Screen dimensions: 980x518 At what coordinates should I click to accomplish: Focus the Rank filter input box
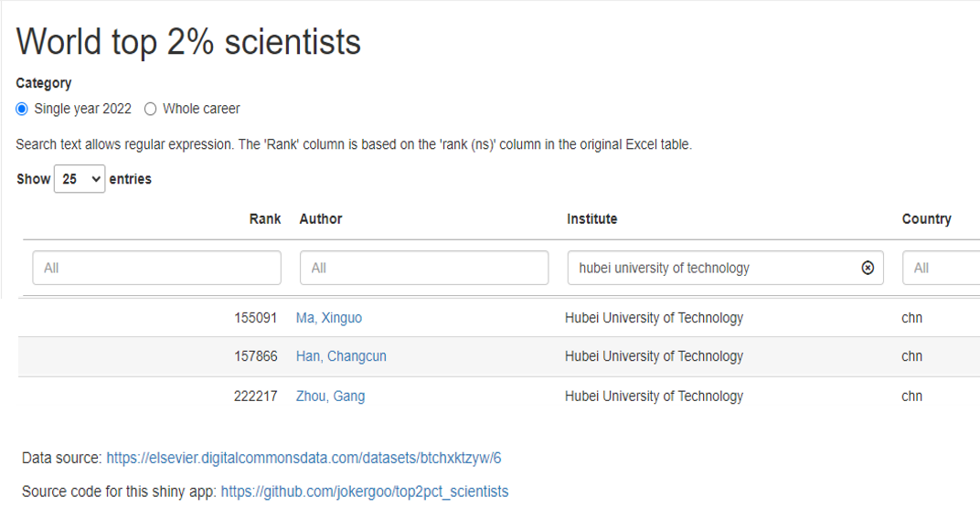pos(156,268)
